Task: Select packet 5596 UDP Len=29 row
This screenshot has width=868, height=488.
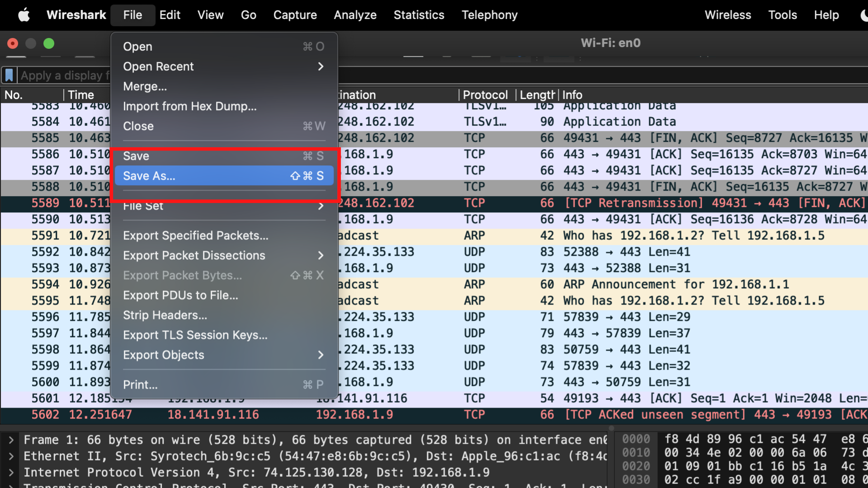Action: tap(603, 317)
